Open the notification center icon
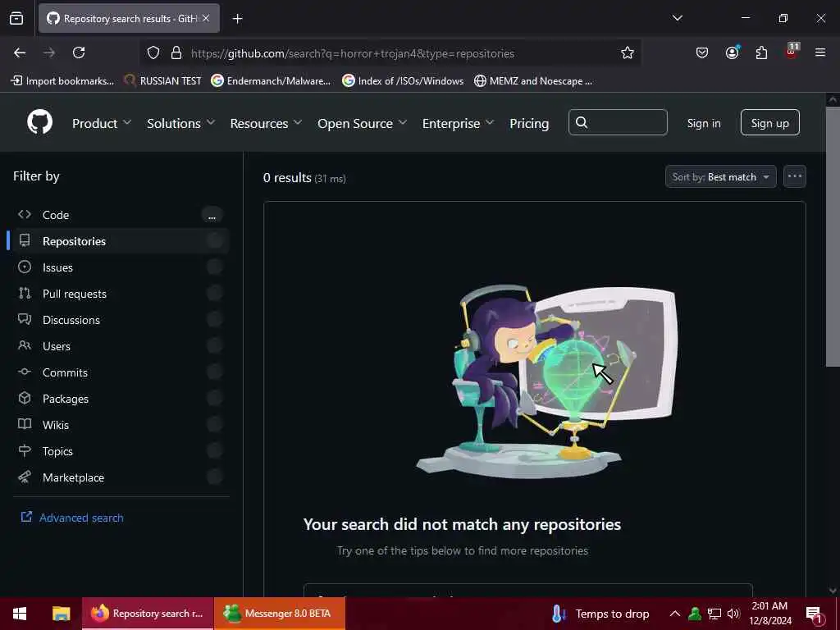 tap(815, 614)
